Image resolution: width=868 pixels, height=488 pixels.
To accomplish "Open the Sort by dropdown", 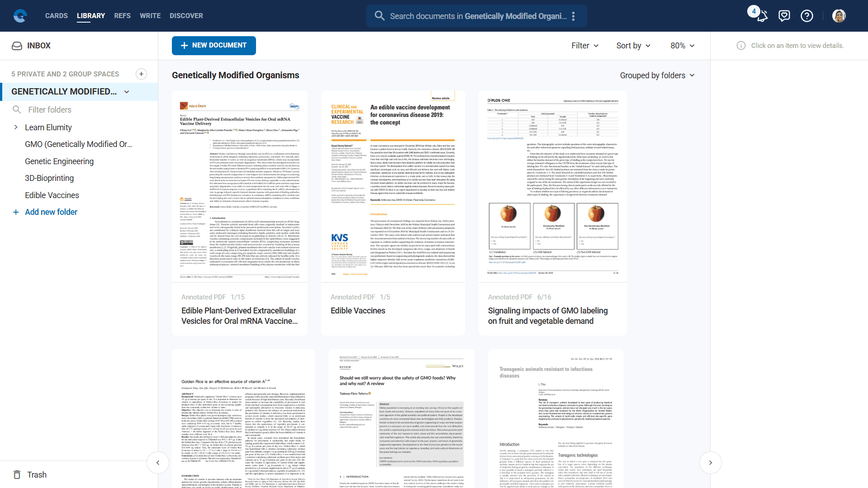I will click(x=633, y=46).
